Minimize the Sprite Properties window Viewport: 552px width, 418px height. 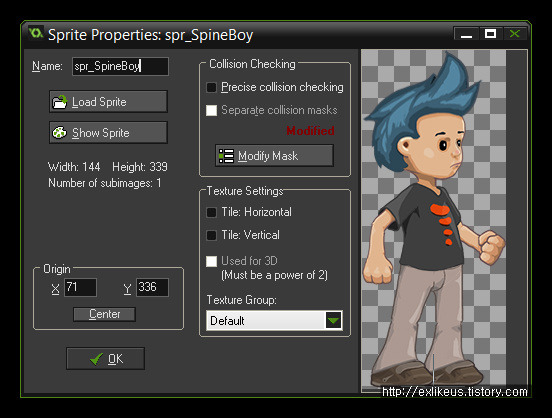466,34
